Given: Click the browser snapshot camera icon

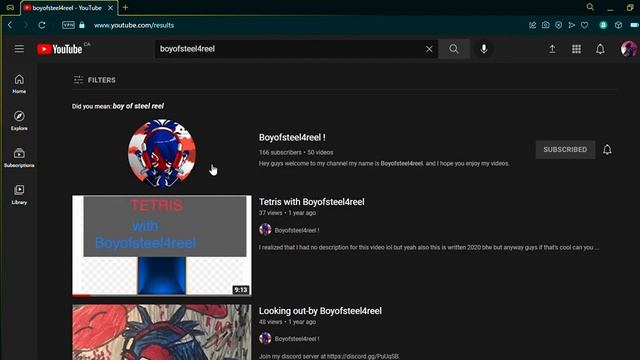Looking at the screenshot, I should [546, 25].
